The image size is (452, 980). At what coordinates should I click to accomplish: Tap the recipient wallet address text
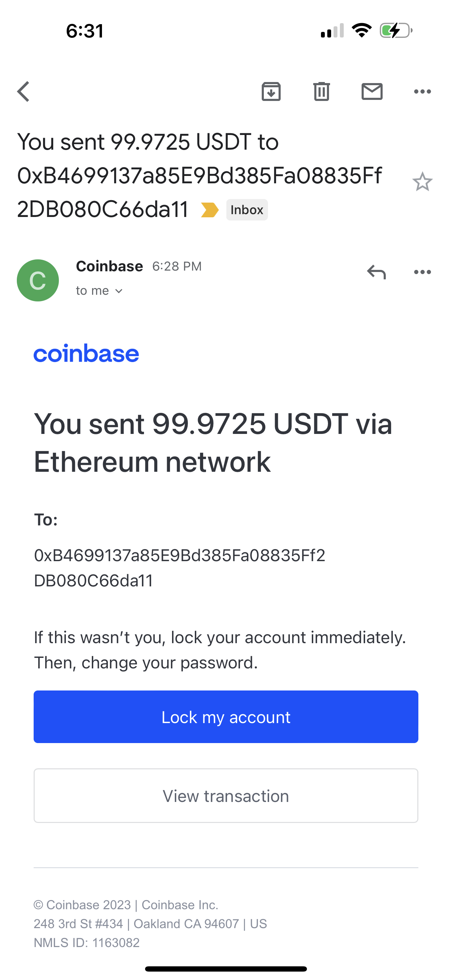[179, 567]
